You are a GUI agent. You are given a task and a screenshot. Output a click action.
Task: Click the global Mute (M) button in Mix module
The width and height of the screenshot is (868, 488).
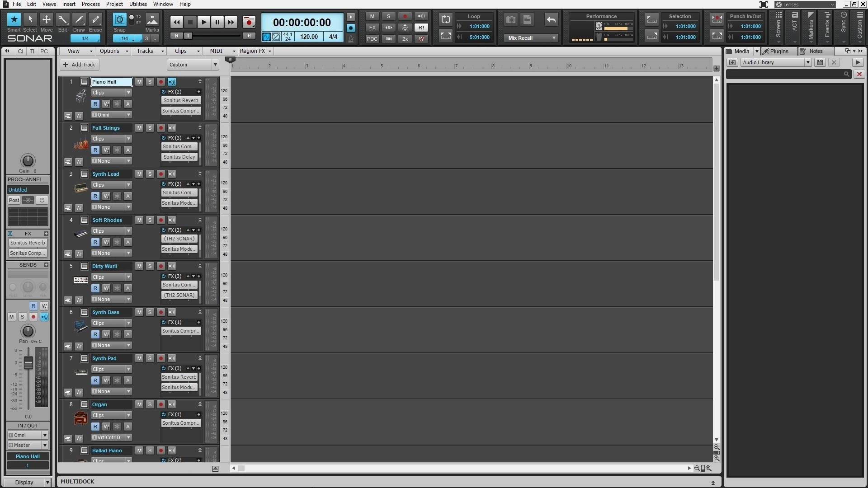tap(372, 16)
